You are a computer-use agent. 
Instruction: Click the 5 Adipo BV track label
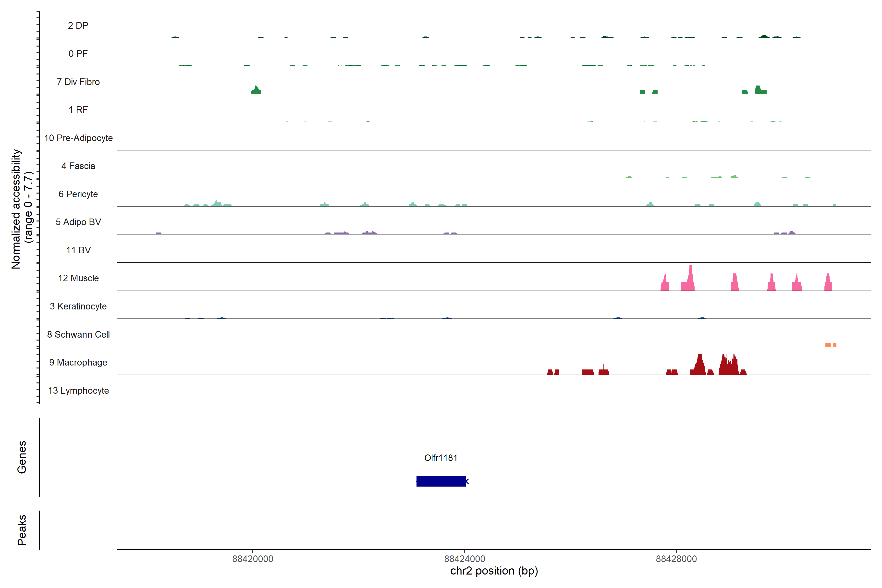point(78,222)
